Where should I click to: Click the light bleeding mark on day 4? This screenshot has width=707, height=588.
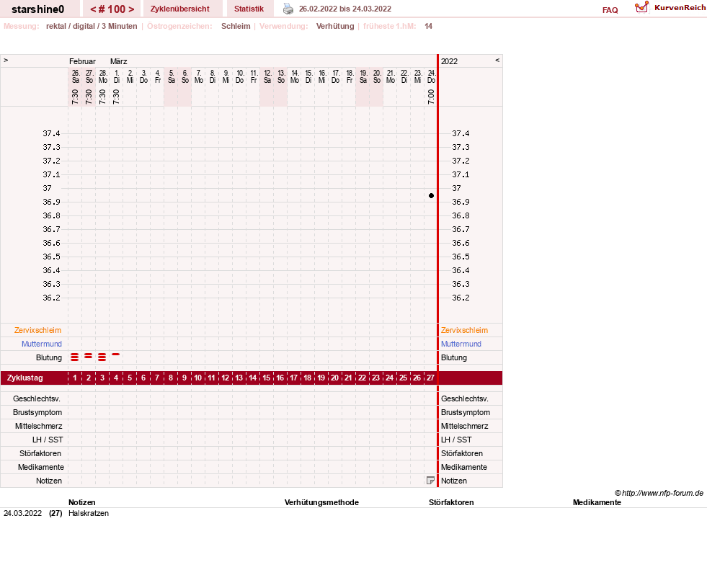click(x=116, y=355)
